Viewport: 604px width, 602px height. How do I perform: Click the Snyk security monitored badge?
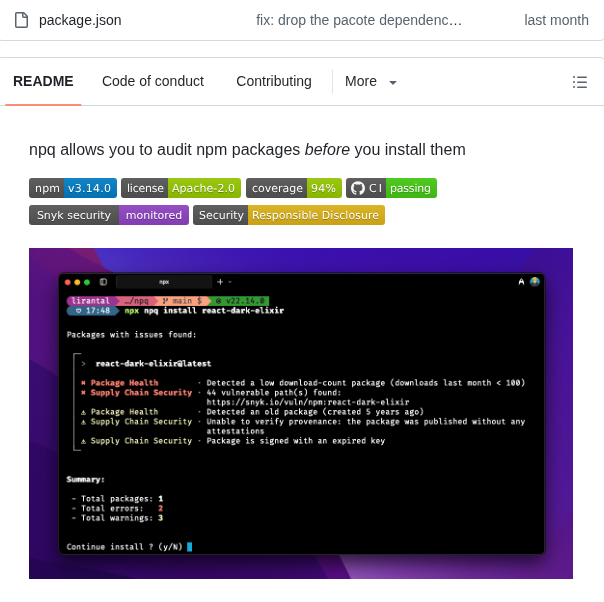point(109,215)
